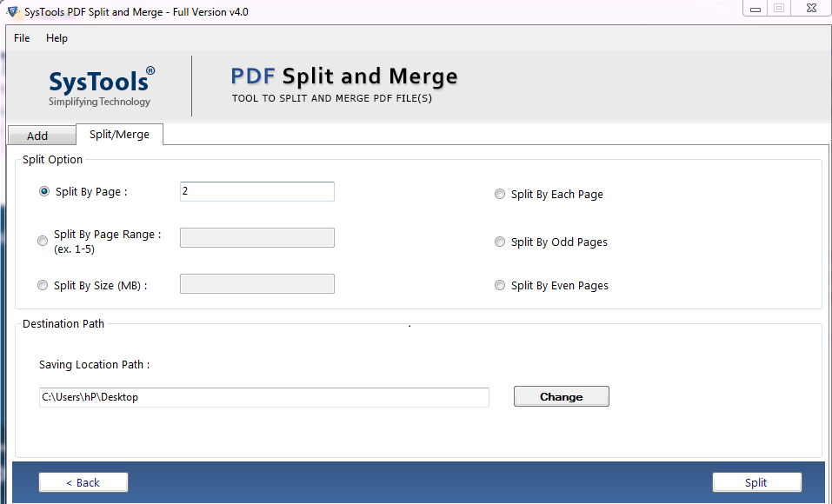Open the File menu
The height and width of the screenshot is (504, 832).
(x=21, y=38)
